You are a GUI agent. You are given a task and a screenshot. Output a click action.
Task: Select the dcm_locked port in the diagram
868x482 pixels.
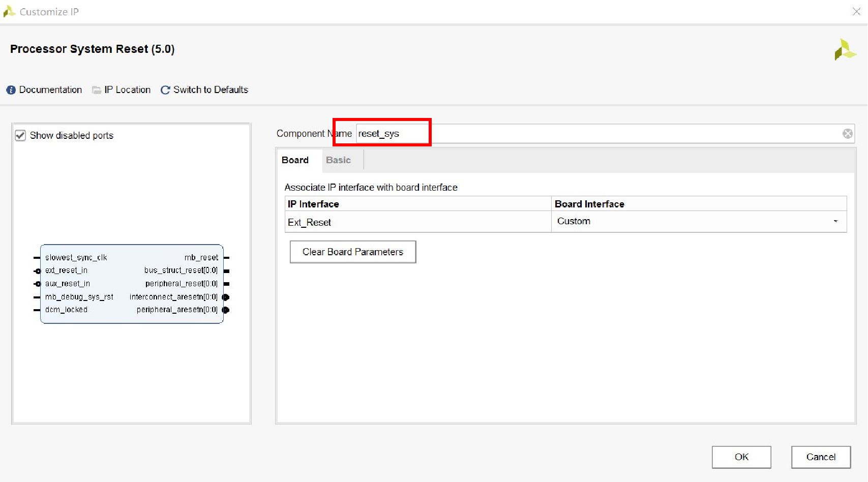pyautogui.click(x=66, y=310)
